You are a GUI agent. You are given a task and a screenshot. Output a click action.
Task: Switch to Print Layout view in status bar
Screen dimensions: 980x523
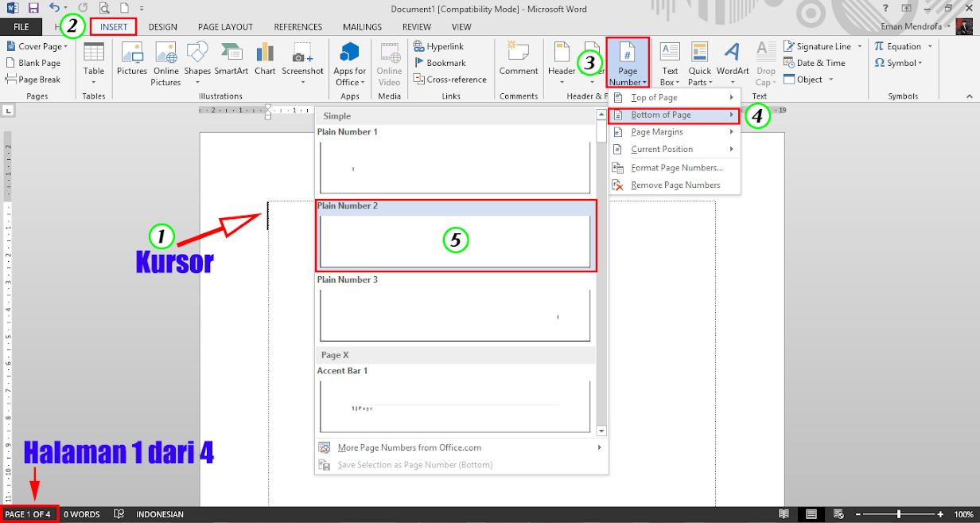pyautogui.click(x=811, y=514)
